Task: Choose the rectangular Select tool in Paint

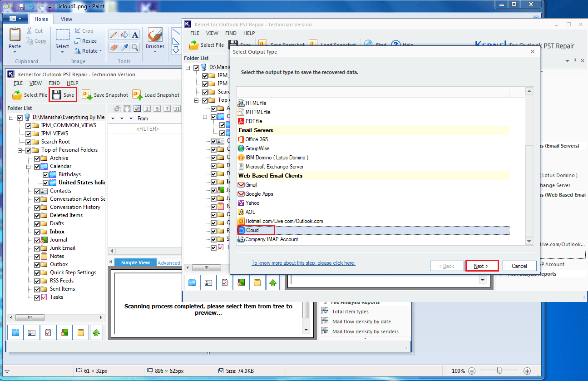Action: point(62,35)
